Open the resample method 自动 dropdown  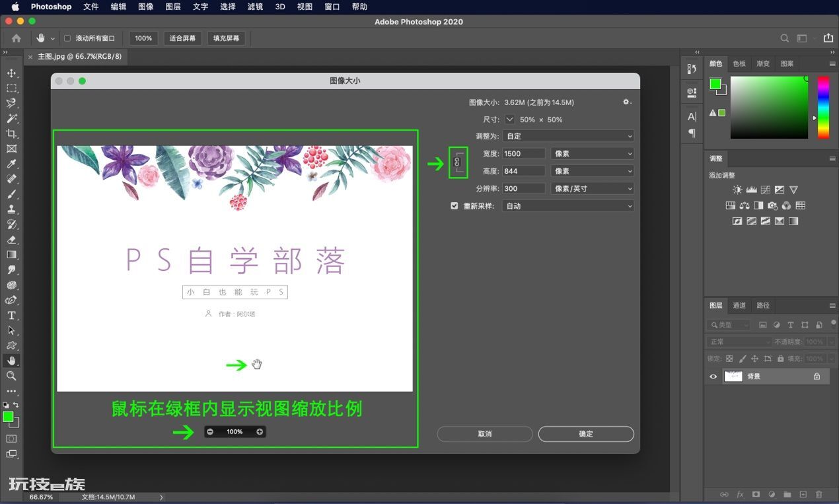coord(568,206)
